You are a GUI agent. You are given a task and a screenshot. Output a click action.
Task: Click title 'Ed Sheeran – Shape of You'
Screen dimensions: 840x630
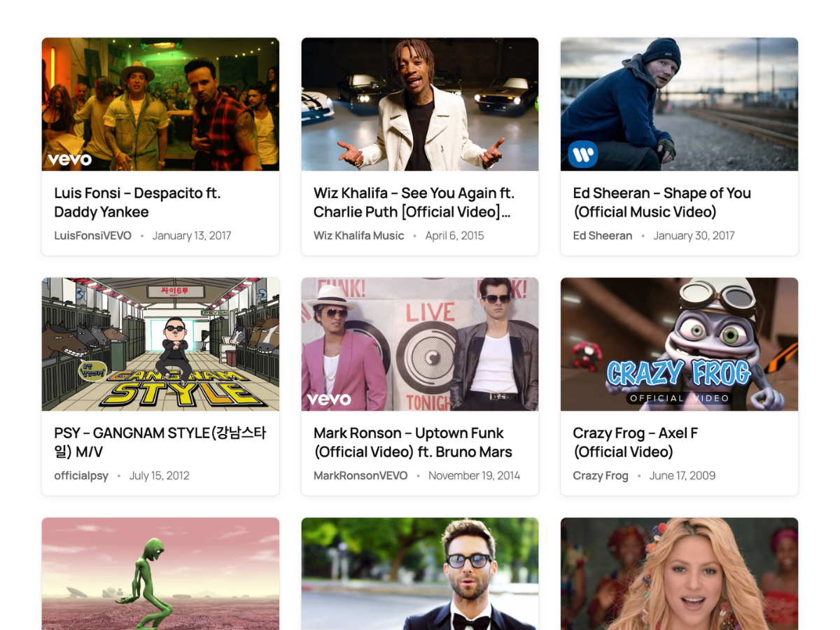[x=661, y=202]
